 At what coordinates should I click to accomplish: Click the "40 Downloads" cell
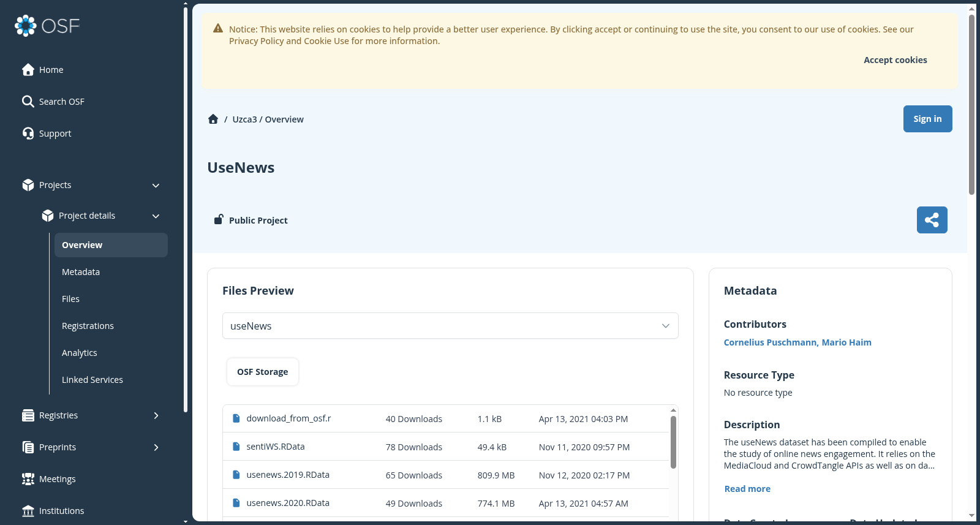[414, 419]
